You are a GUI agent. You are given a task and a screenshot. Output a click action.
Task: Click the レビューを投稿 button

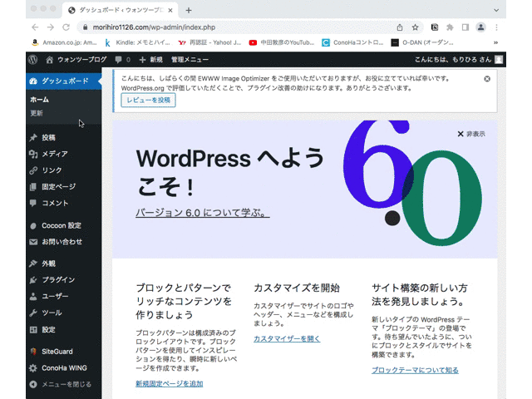[148, 100]
